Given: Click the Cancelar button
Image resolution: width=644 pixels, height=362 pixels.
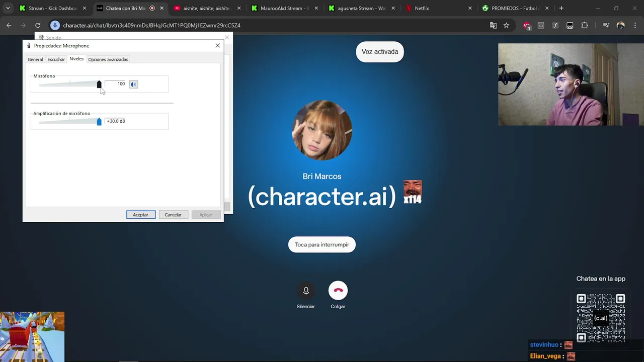Looking at the screenshot, I should 173,215.
